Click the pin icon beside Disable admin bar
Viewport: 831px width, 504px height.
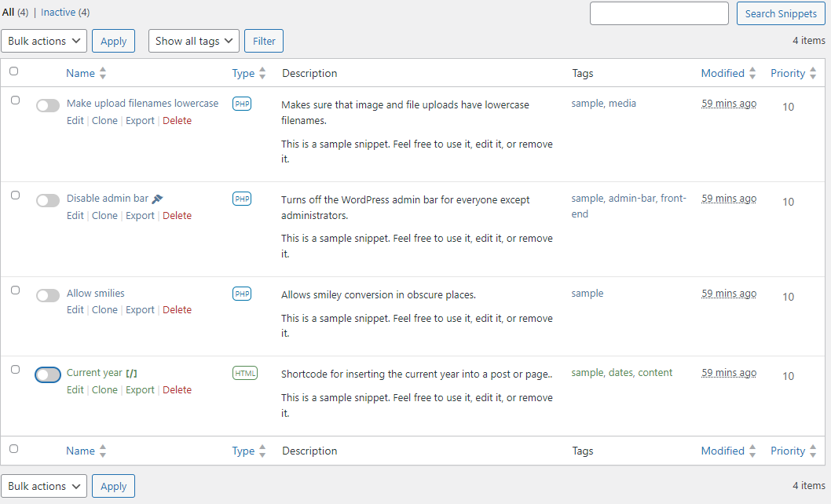157,198
